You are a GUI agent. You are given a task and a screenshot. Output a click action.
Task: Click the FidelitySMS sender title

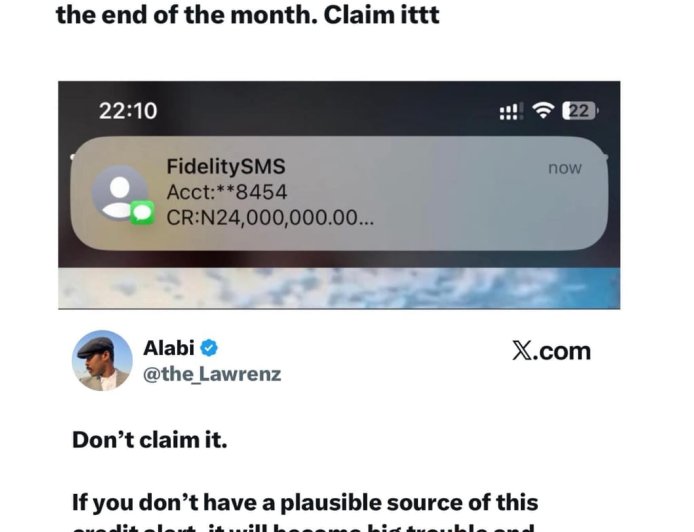pyautogui.click(x=226, y=166)
